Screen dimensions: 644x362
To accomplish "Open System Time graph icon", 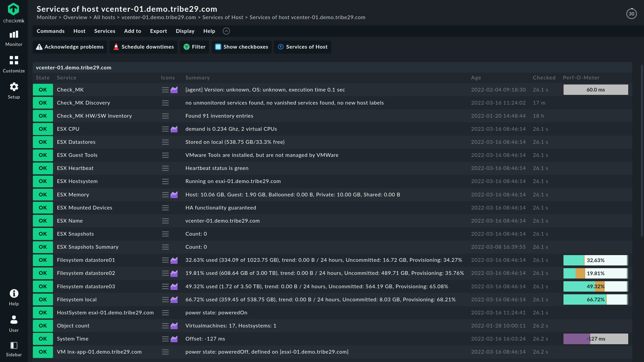I will click(x=174, y=339).
